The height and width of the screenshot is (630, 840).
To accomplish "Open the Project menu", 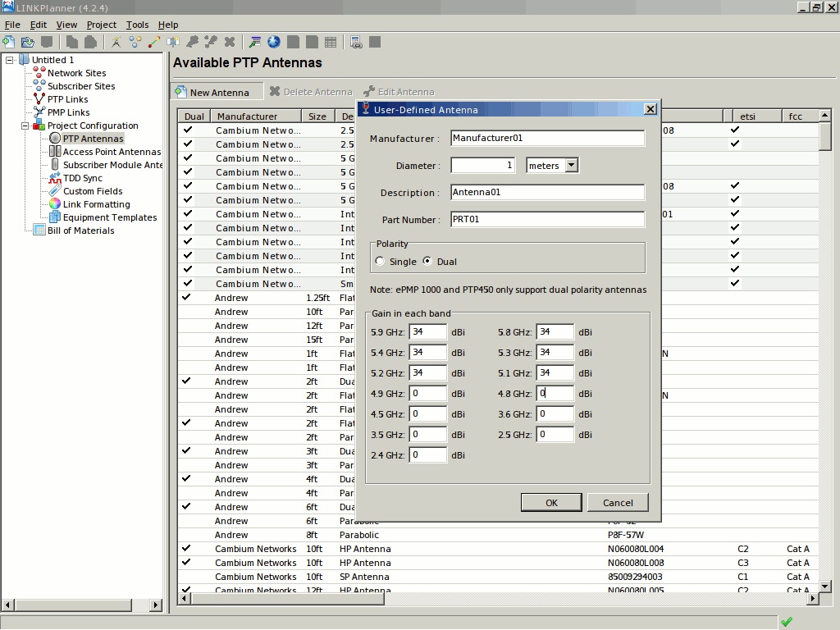I will point(101,25).
